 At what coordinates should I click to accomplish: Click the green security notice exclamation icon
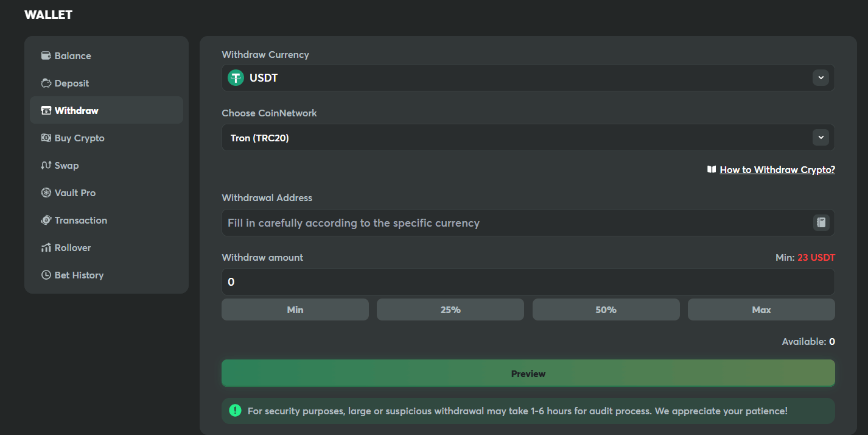click(x=235, y=411)
